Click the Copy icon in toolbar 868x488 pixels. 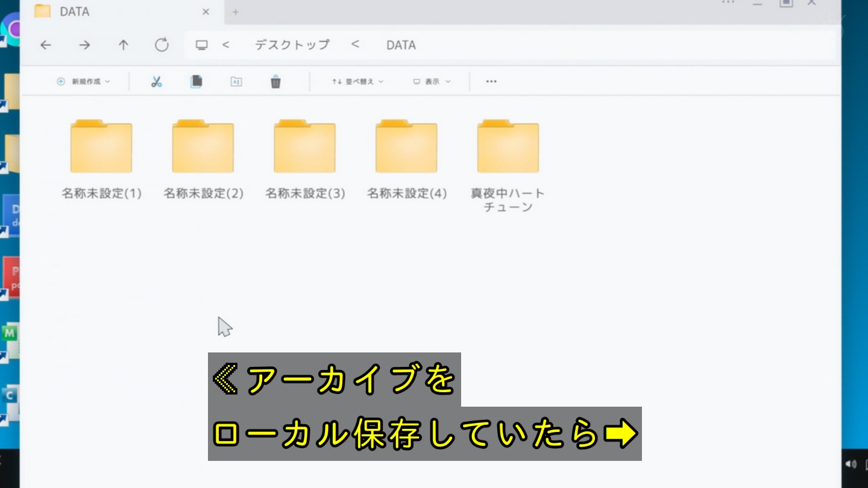tap(196, 82)
